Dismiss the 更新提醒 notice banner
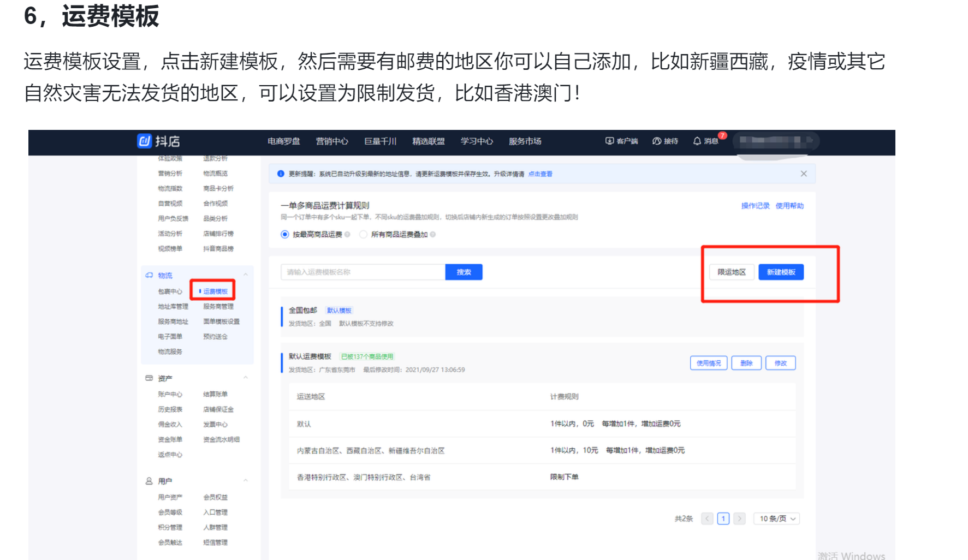This screenshot has width=968, height=560. pos(804,174)
